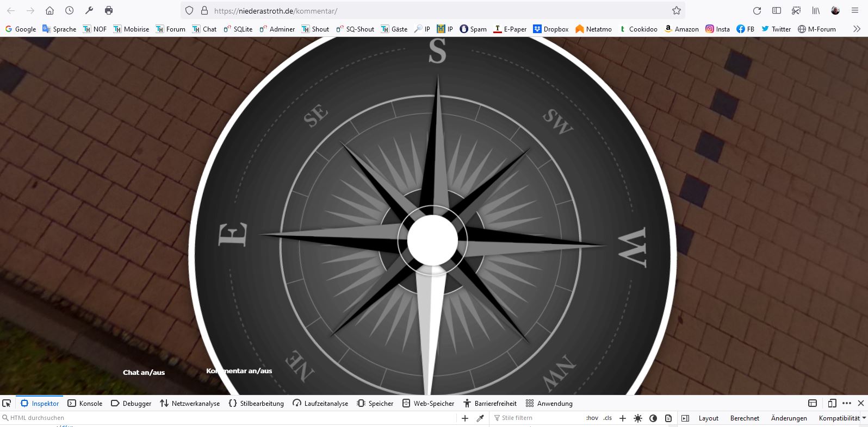This screenshot has height=427, width=868.
Task: Click the browser forward arrow
Action: (30, 10)
